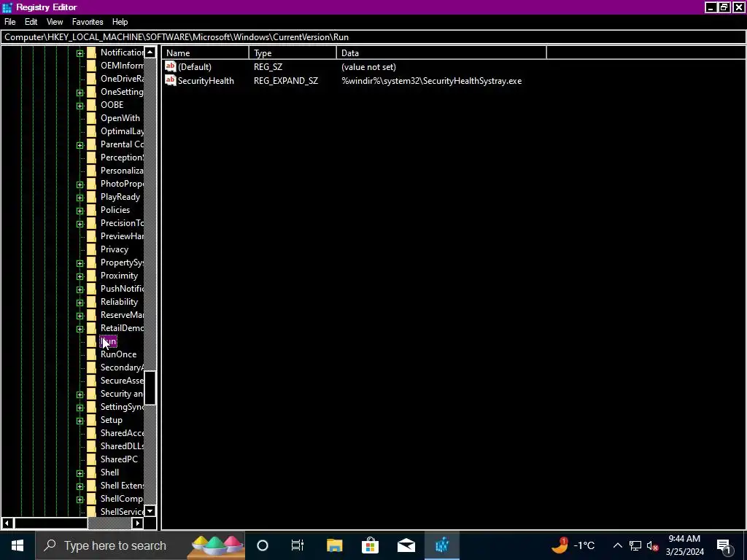Select the SecurityHealth value name
Viewport: 747px width, 560px height.
click(206, 81)
